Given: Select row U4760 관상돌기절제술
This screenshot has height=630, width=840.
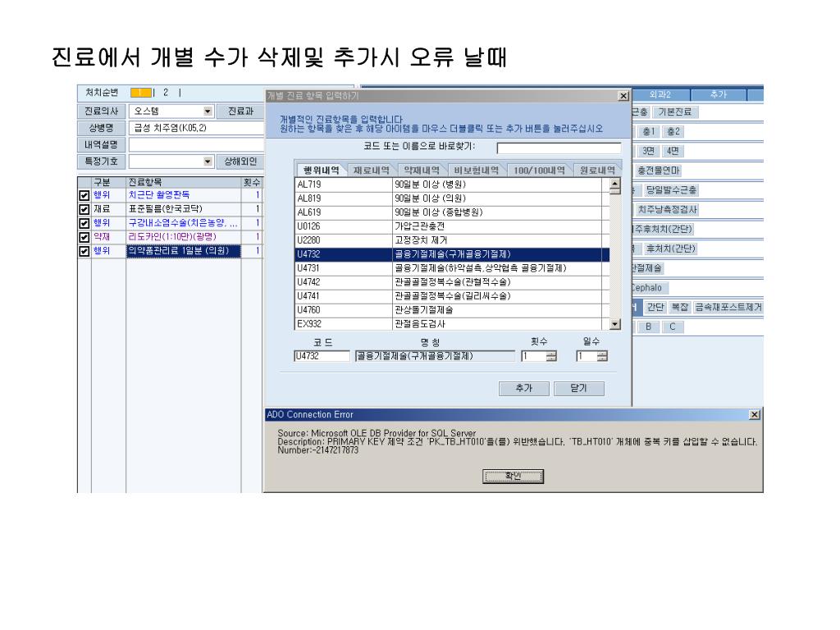Looking at the screenshot, I should (x=452, y=309).
